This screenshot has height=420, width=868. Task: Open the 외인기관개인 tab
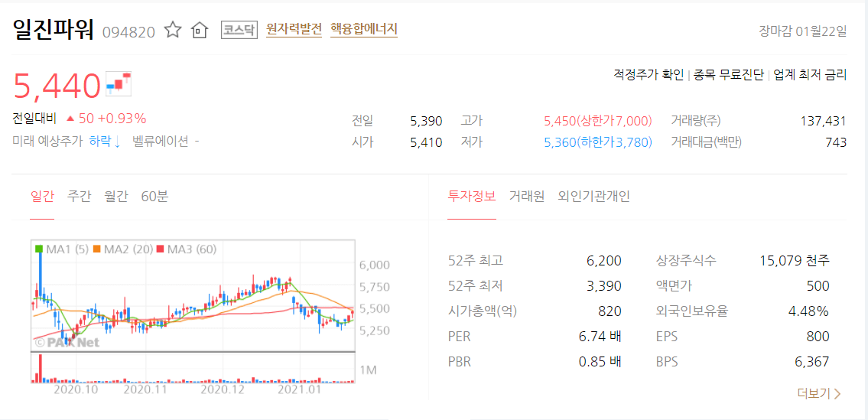pyautogui.click(x=594, y=196)
